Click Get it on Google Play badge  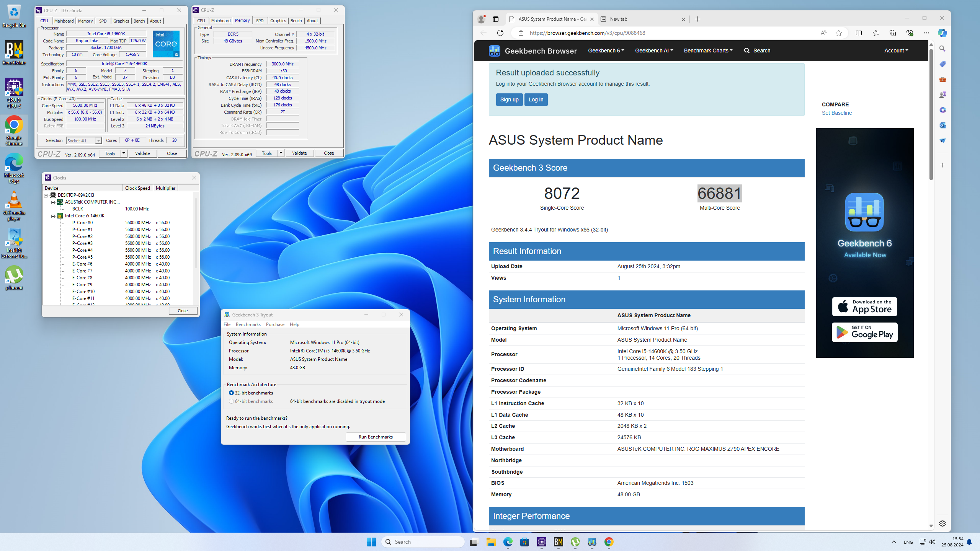[x=864, y=332]
